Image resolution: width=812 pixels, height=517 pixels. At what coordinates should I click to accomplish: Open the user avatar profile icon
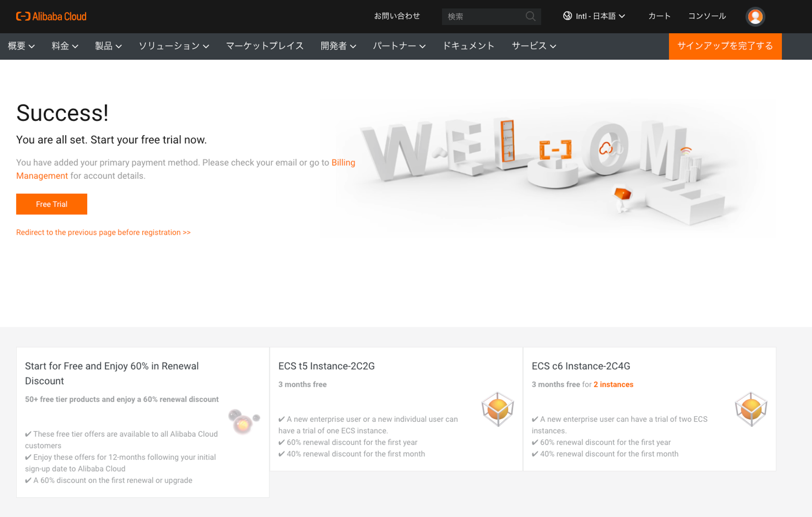coord(755,17)
